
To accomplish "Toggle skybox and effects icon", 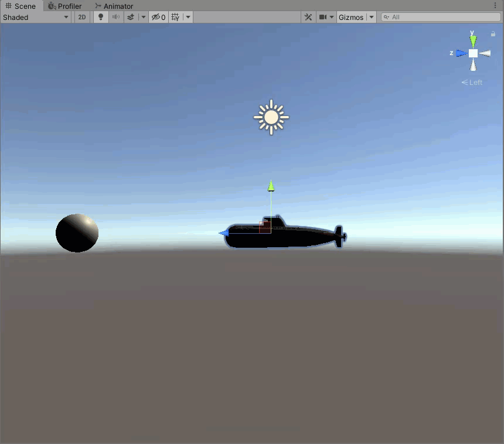I will coord(131,17).
